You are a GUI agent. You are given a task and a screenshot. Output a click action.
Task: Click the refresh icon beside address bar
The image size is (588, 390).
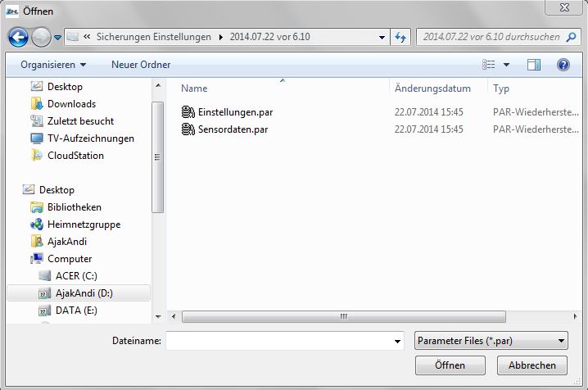401,37
